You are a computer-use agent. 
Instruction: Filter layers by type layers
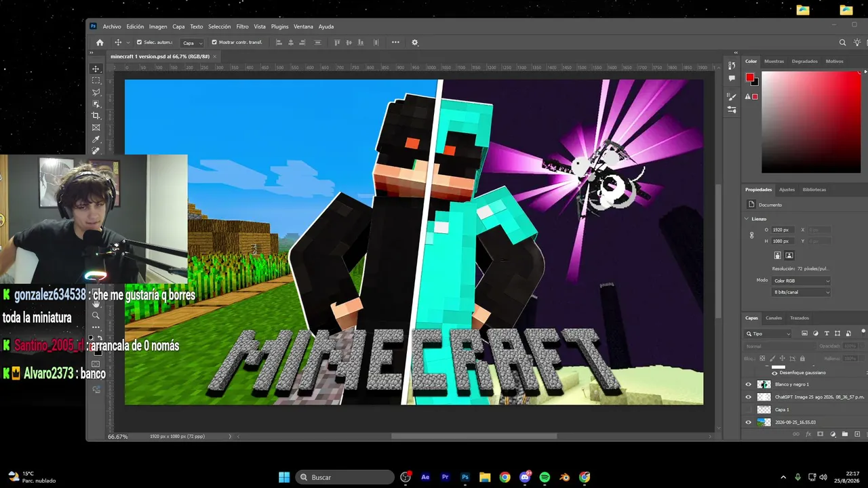[827, 333]
